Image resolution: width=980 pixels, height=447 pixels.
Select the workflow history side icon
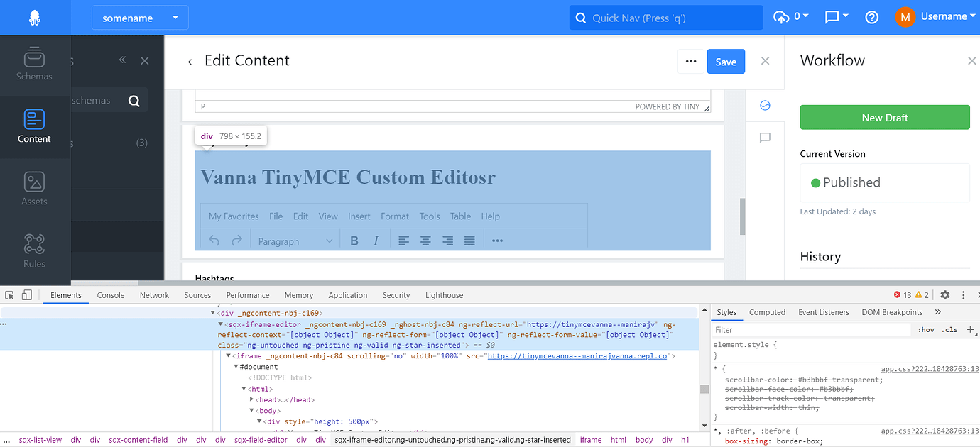click(765, 105)
